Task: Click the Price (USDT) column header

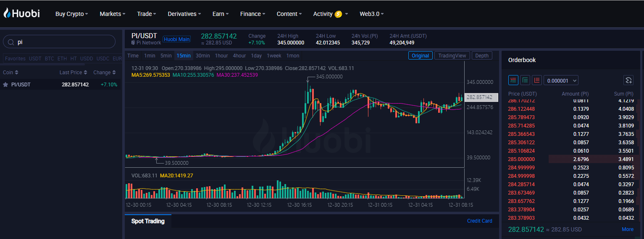Action: 522,94
